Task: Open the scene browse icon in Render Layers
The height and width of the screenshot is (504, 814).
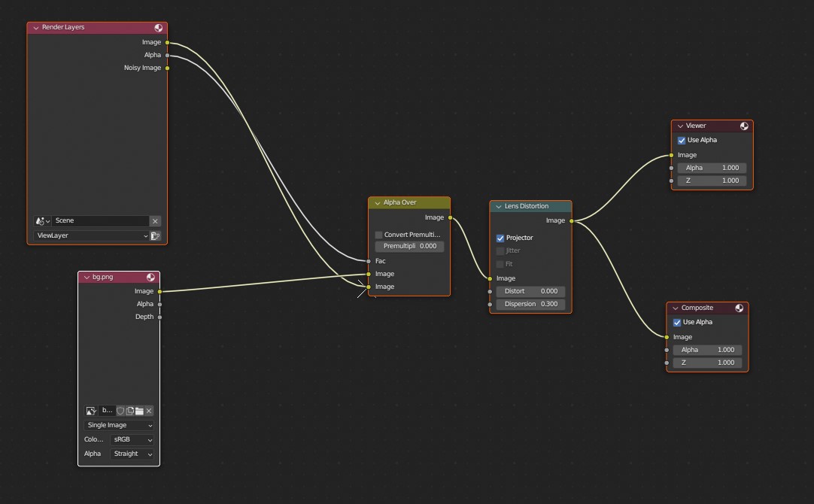Action: (x=42, y=221)
